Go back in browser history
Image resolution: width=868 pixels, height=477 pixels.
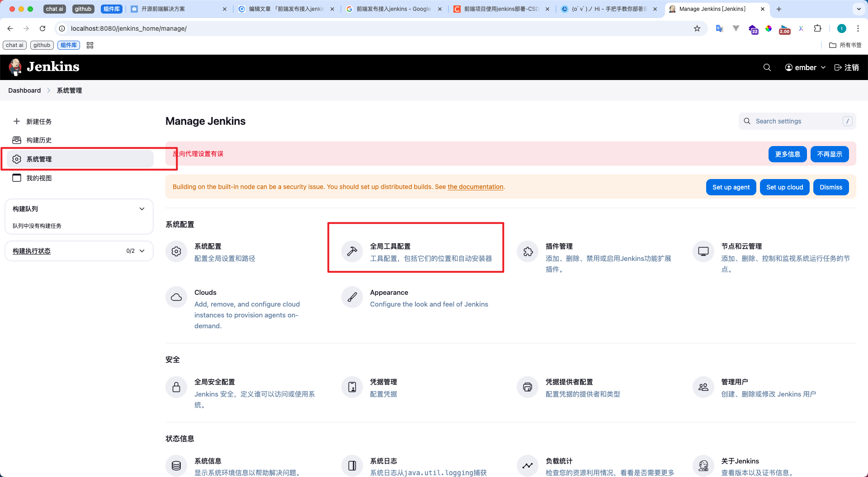coord(10,28)
